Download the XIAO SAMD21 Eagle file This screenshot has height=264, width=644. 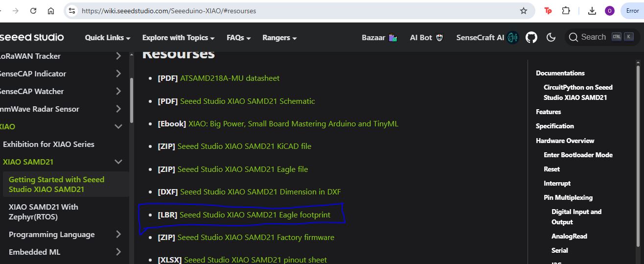tap(243, 169)
